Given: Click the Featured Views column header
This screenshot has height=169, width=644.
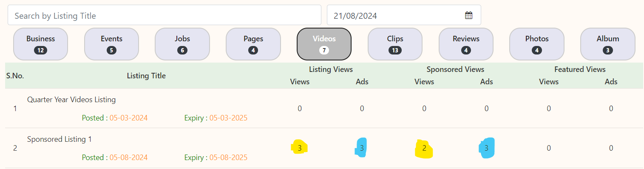Looking at the screenshot, I should tap(580, 69).
